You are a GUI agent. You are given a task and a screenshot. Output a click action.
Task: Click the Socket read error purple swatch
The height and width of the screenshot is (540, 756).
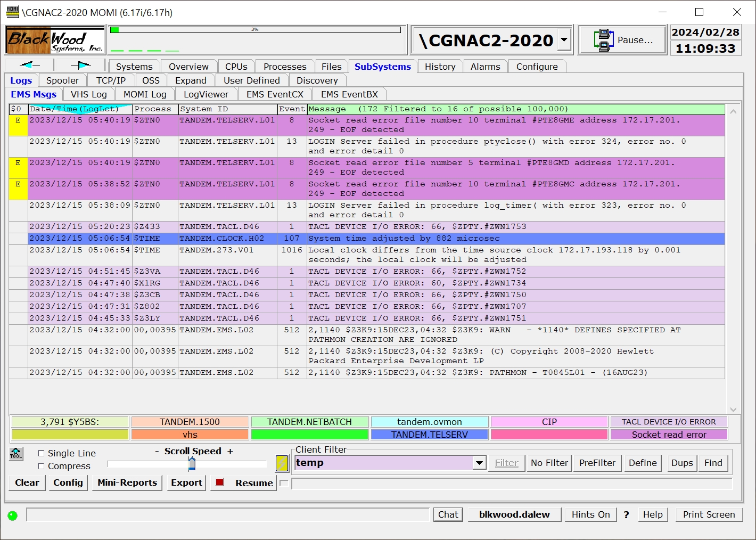(669, 435)
